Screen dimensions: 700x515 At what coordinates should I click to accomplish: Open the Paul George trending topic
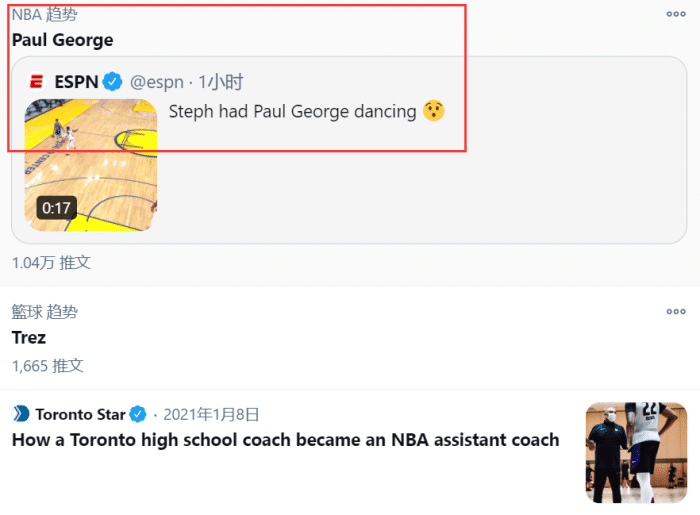click(62, 40)
